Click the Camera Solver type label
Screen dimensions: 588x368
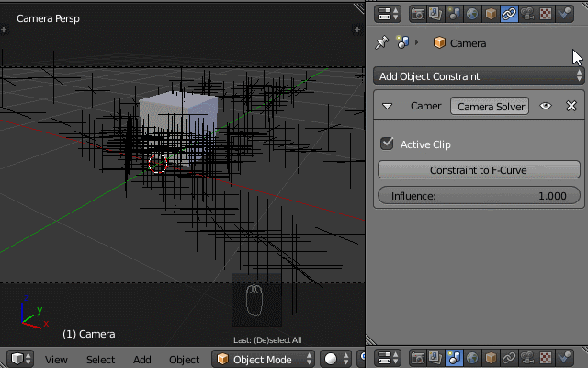click(490, 107)
